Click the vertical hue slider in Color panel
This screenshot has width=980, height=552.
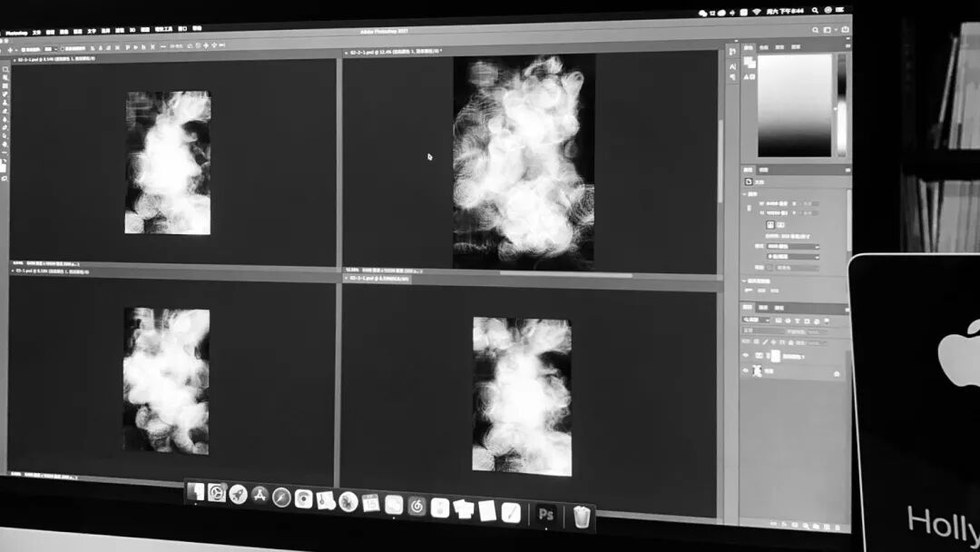click(842, 105)
